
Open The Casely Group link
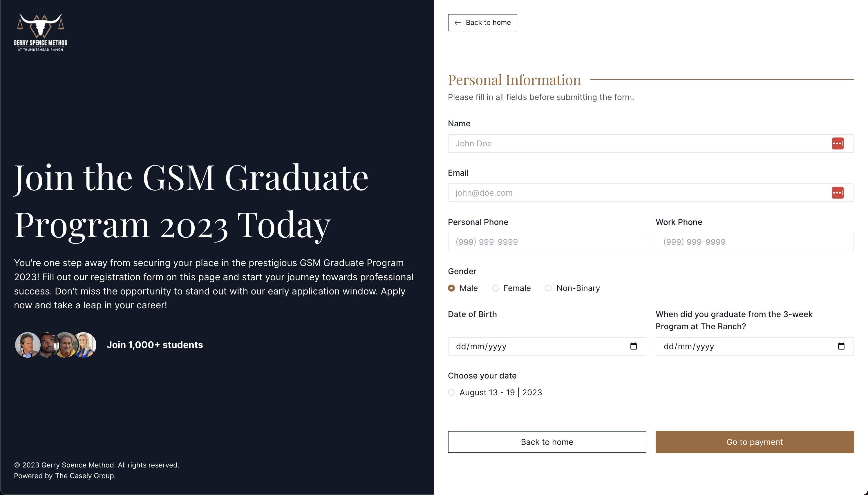coord(85,476)
